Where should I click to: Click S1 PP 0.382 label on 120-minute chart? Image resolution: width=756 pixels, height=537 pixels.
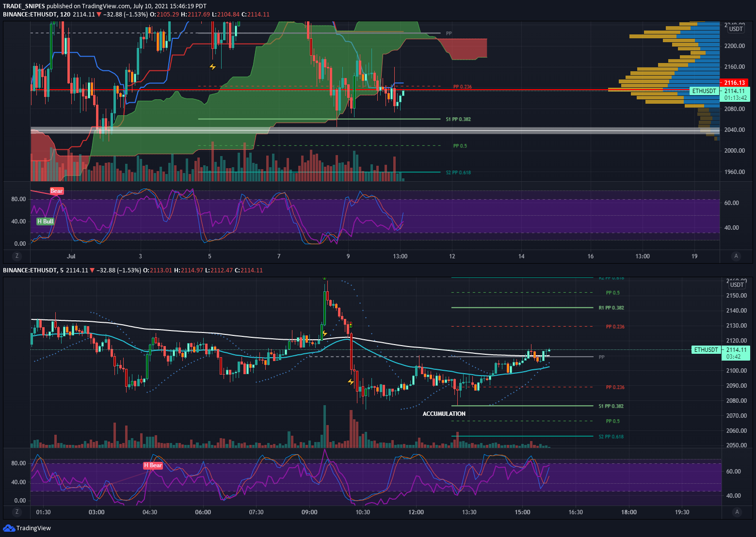coord(458,119)
